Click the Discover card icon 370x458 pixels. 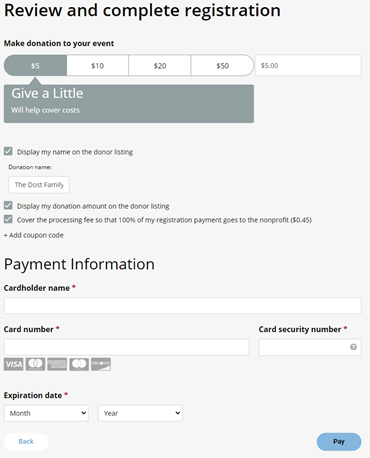pyautogui.click(x=101, y=364)
